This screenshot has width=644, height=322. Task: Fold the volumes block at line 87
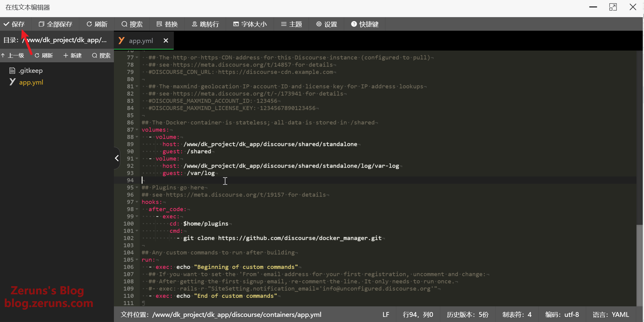click(x=137, y=130)
